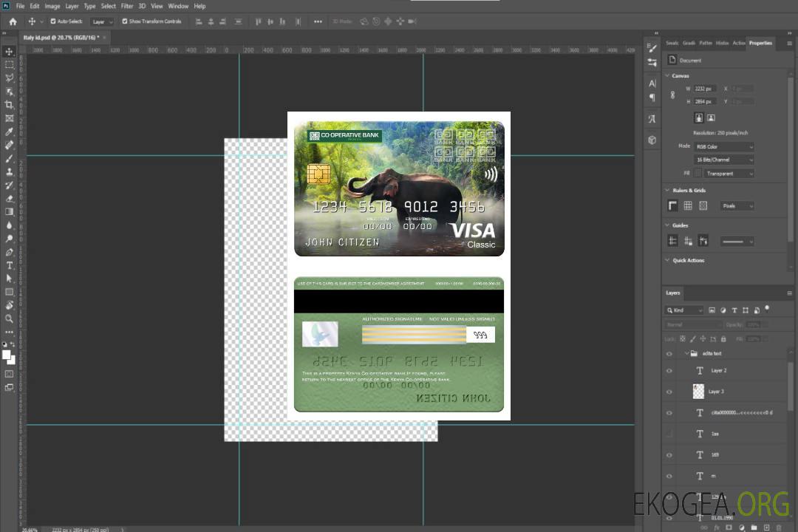The image size is (798, 532).
Task: Click the Rulers icon in Rulers & Grids
Action: 672,205
